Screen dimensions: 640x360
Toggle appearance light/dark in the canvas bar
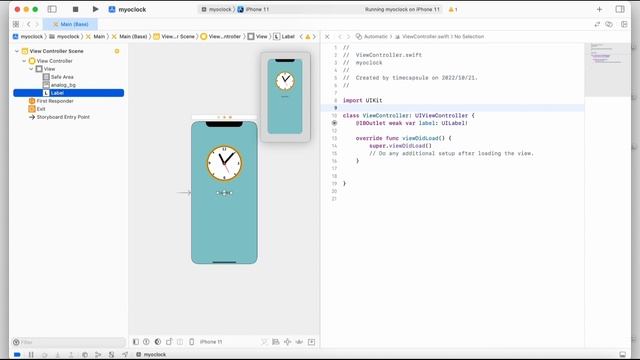[158, 342]
